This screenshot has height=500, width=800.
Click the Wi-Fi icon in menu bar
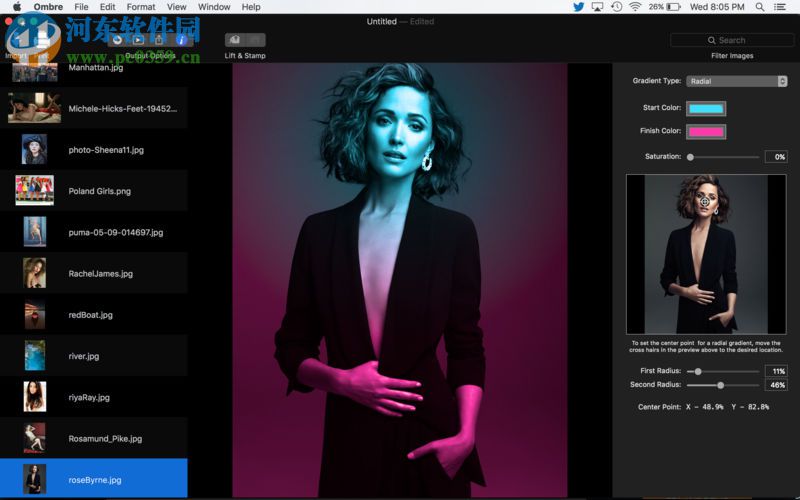point(635,7)
